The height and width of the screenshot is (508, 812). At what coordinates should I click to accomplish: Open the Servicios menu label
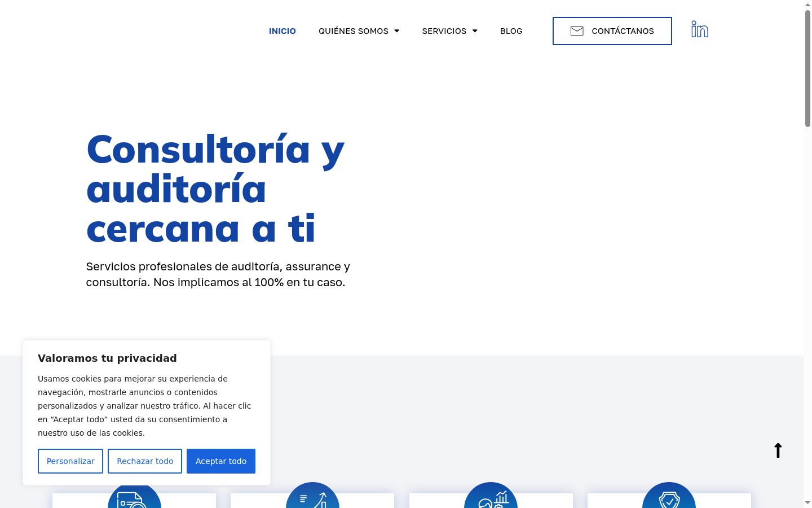pos(444,31)
